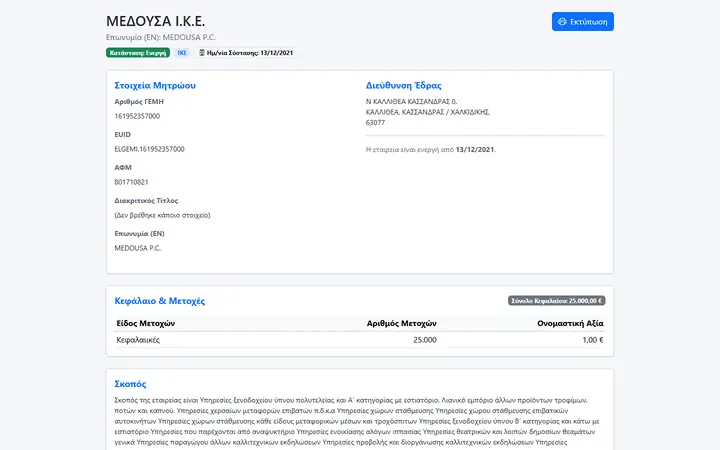The image size is (720, 450).
Task: Click the EUID field label
Action: pyautogui.click(x=123, y=135)
